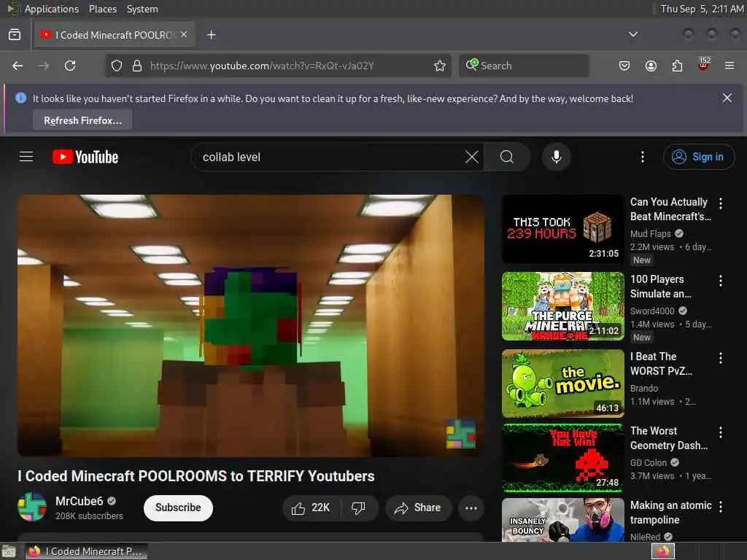Screen dimensions: 747x560
Task: Expand the list all tabs dropdown arrow
Action: (x=633, y=35)
